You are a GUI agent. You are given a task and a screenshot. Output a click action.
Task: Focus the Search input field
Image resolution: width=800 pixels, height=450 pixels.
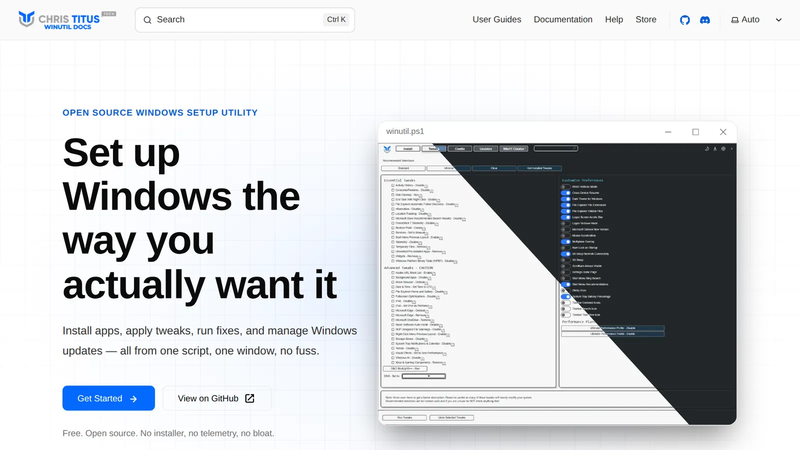[245, 20]
